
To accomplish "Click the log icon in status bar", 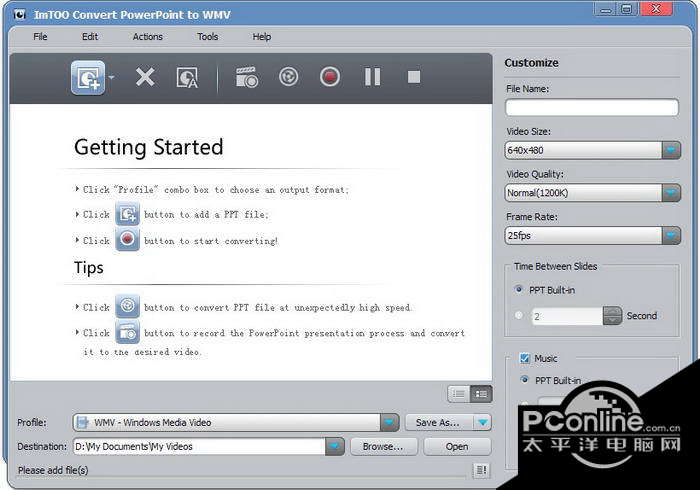I will 481,470.
